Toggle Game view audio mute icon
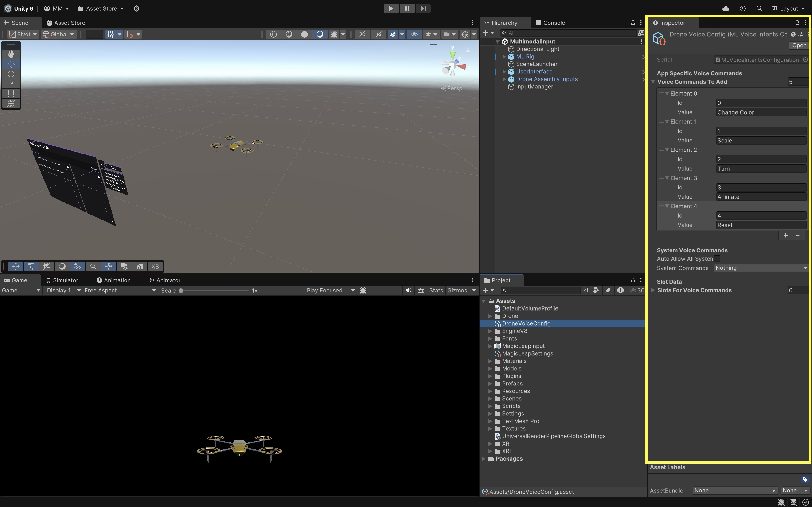This screenshot has width=812, height=507. pyautogui.click(x=408, y=290)
